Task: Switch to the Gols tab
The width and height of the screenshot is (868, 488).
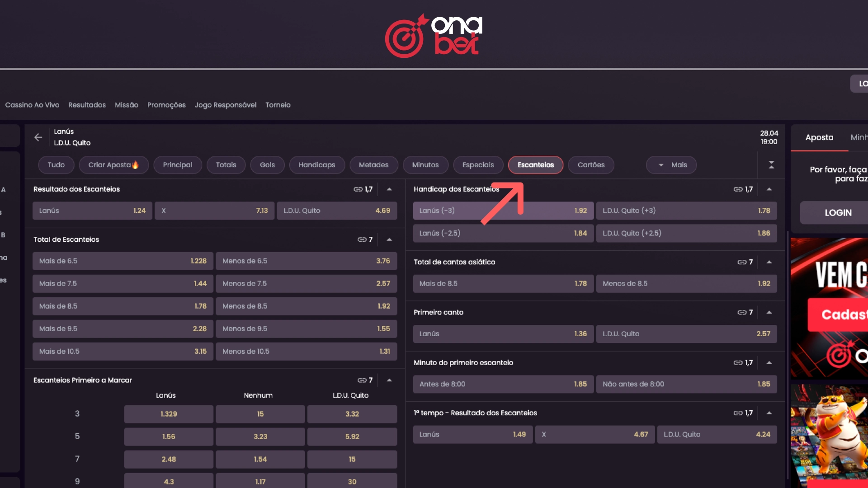Action: 267,165
